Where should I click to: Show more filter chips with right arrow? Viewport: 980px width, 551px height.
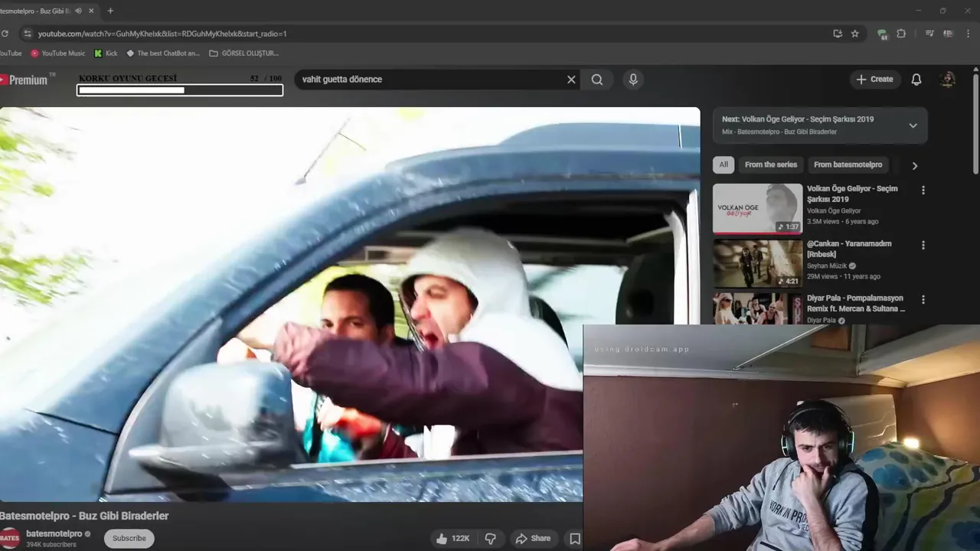point(914,165)
